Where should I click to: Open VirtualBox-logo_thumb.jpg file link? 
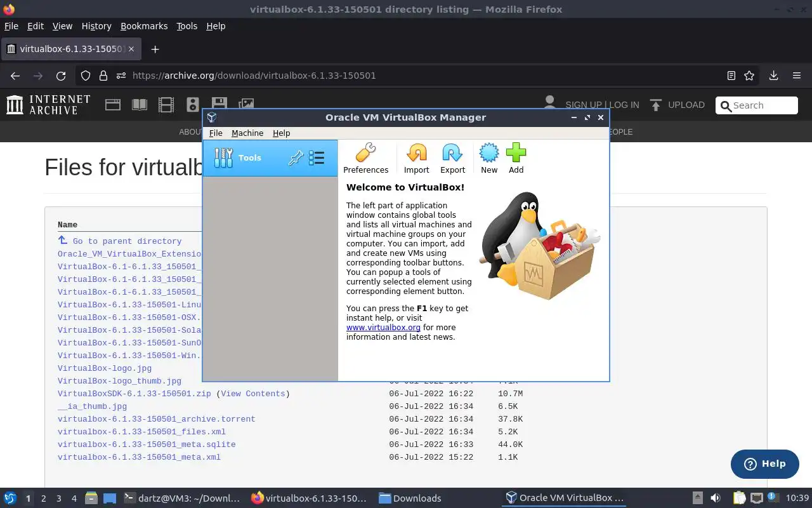point(119,381)
